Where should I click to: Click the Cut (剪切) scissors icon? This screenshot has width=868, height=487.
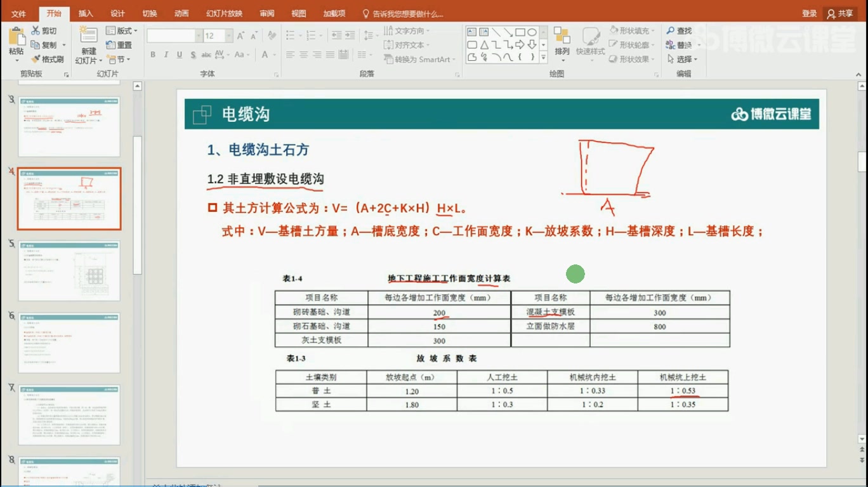pos(35,31)
